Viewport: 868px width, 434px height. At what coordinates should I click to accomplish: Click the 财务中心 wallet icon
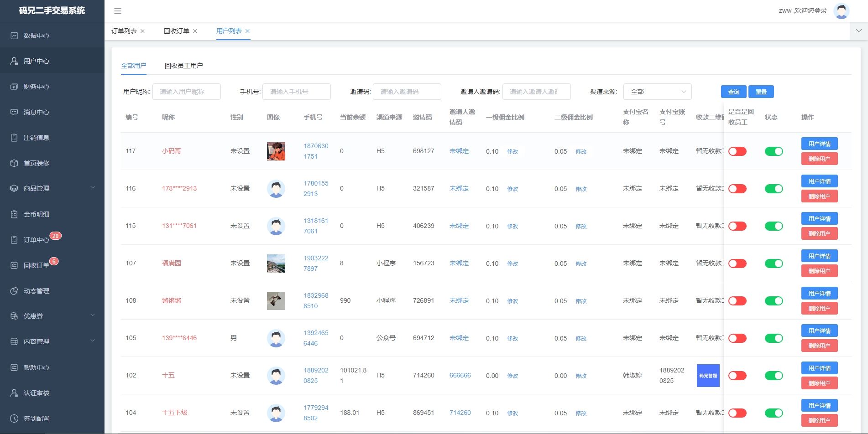point(14,87)
